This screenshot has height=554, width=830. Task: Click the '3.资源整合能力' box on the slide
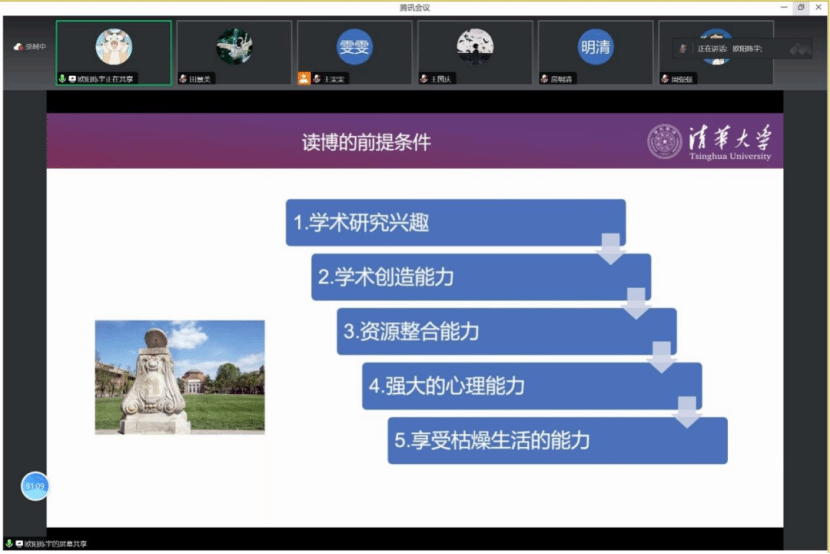(506, 332)
